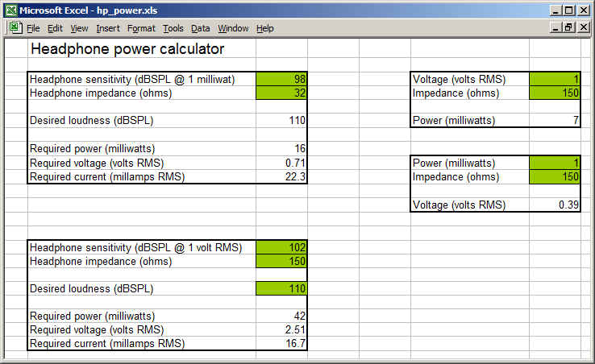This screenshot has height=364, width=595.
Task: Select the calculated voltage result 0.39
Action: click(x=555, y=205)
